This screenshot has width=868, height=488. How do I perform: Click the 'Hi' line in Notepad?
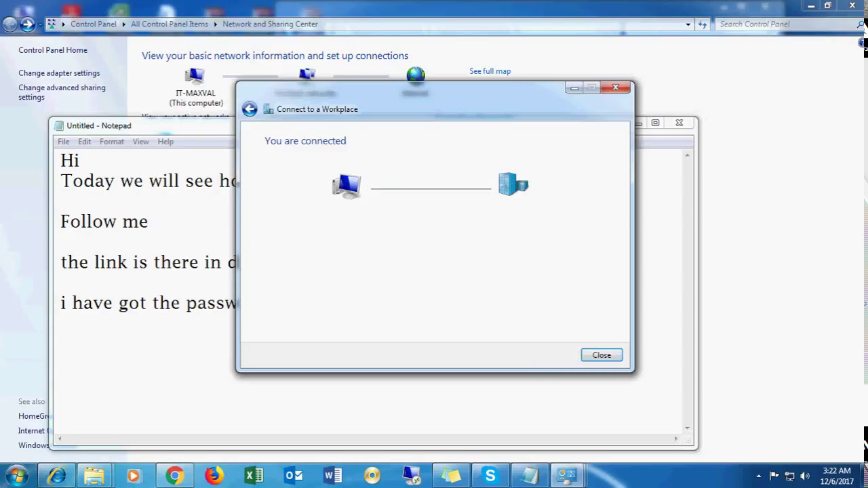pyautogui.click(x=70, y=161)
